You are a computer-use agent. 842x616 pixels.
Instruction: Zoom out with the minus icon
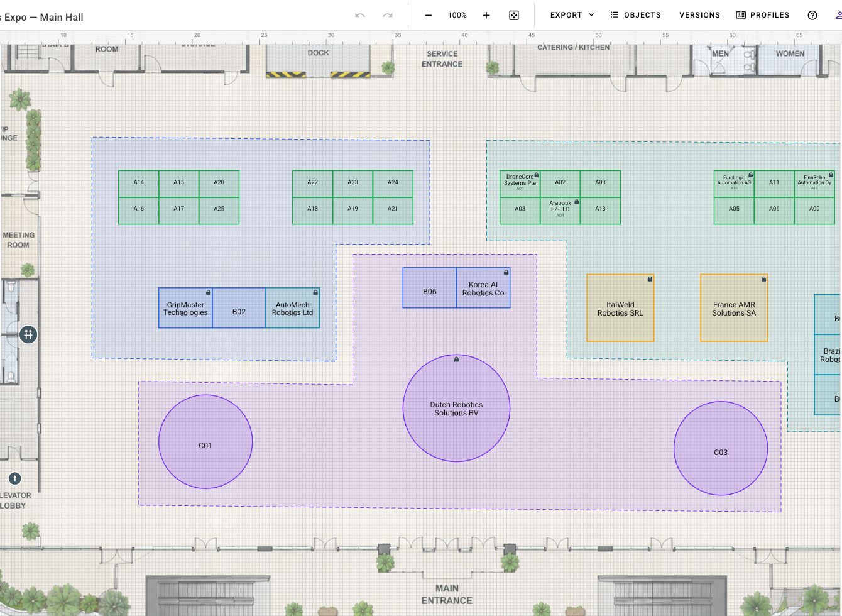[429, 15]
